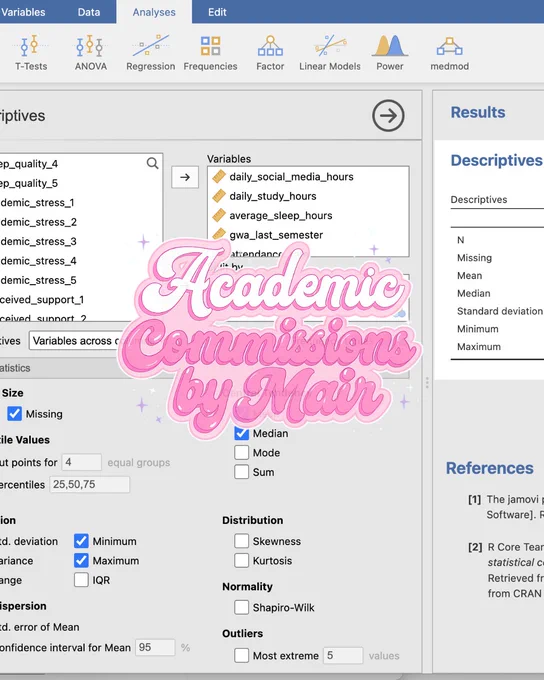
Task: Click the Missing row in results table
Action: pyautogui.click(x=475, y=258)
